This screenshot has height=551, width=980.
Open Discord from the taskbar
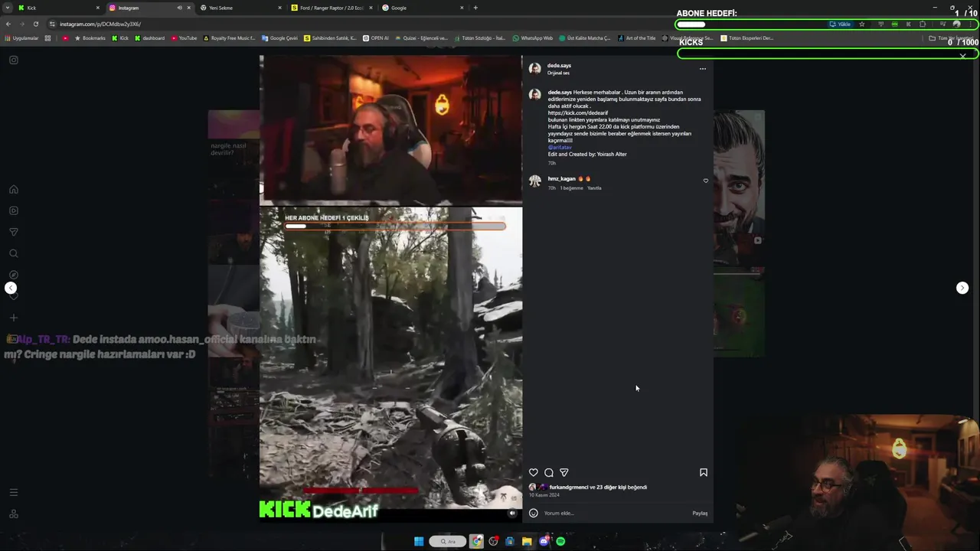click(544, 541)
